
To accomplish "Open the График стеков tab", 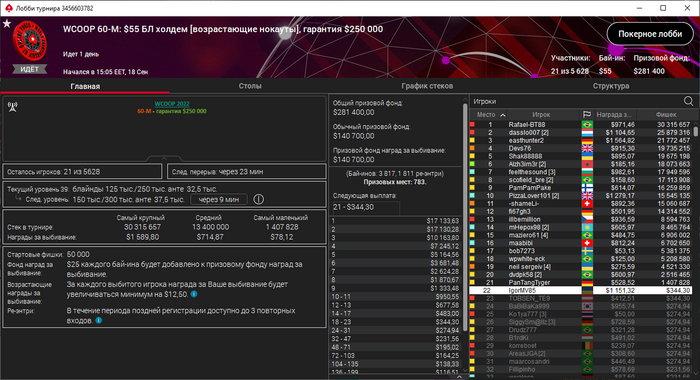I will [x=427, y=86].
